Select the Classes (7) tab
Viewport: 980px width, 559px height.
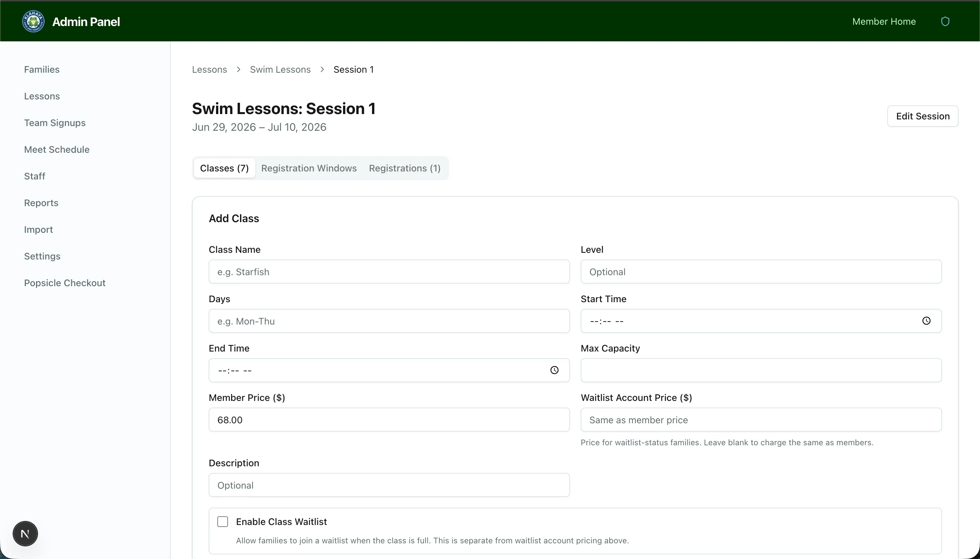click(224, 168)
